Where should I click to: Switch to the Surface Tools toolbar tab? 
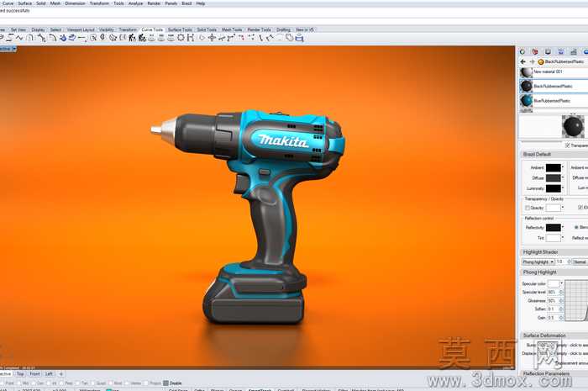[x=180, y=29]
